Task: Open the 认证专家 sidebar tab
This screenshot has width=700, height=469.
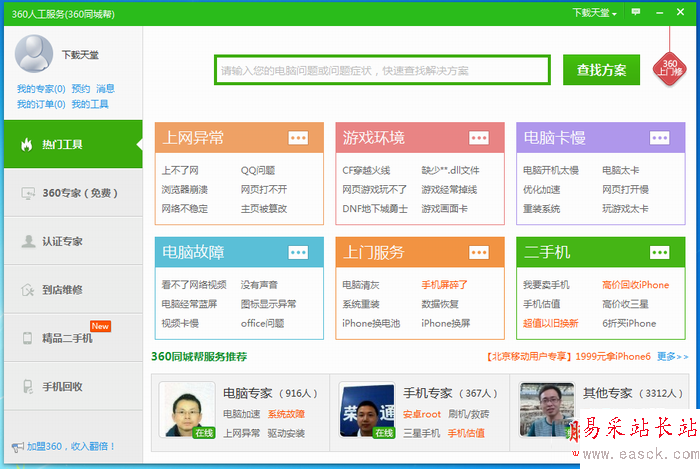Action: 73,241
